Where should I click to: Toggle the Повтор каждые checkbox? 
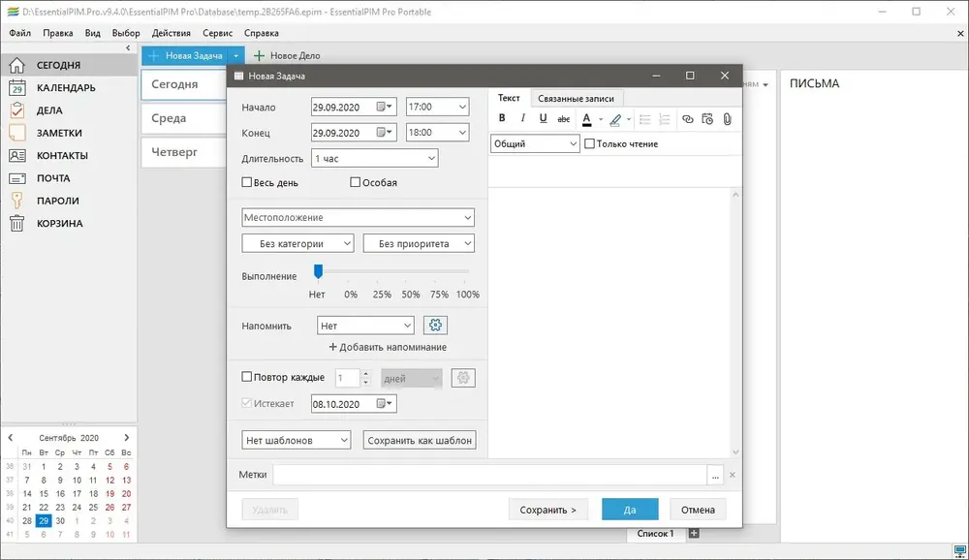pos(246,377)
